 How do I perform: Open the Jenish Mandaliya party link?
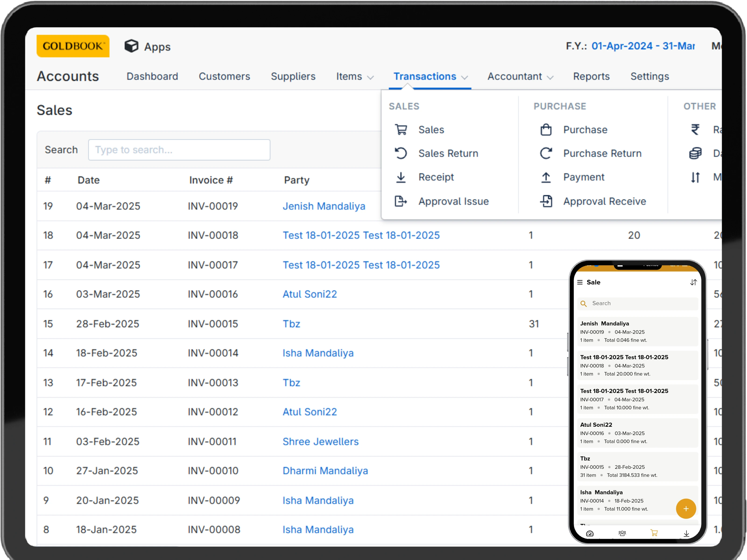(x=324, y=206)
